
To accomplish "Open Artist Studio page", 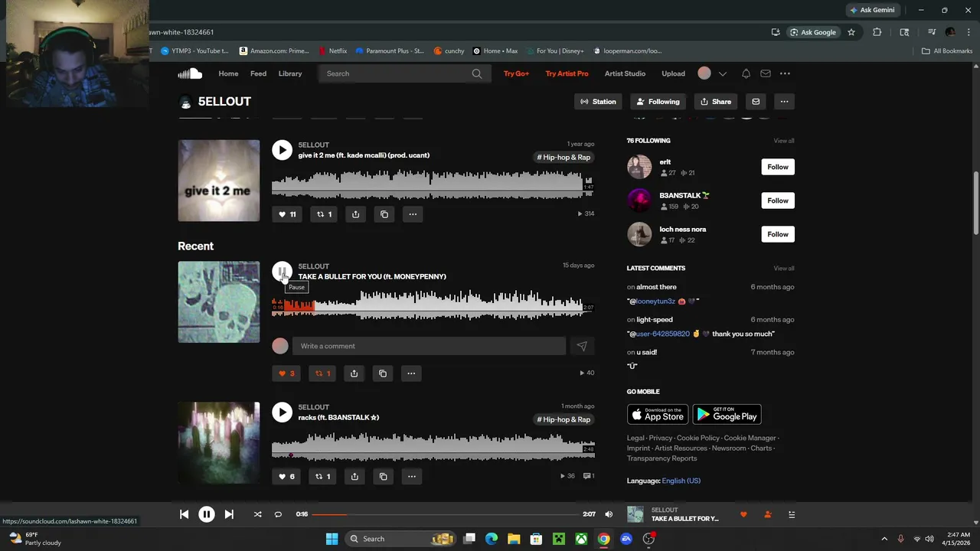I will click(625, 73).
